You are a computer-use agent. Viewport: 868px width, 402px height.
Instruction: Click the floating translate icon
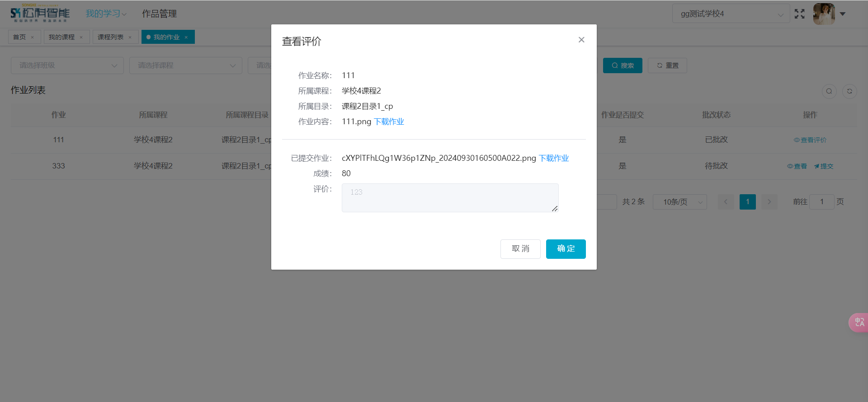pos(859,323)
